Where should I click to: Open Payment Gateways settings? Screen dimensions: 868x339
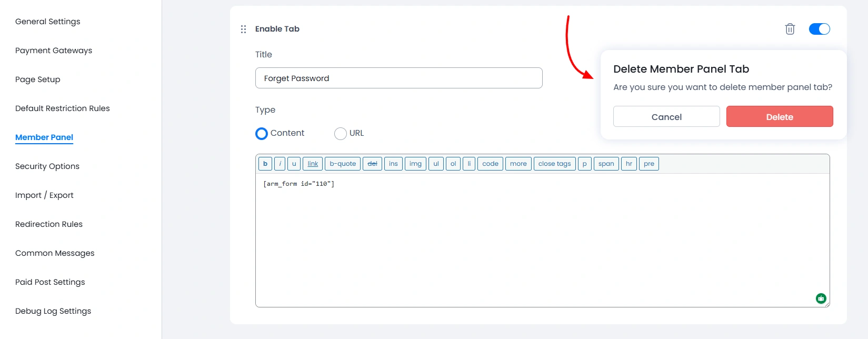pyautogui.click(x=54, y=51)
